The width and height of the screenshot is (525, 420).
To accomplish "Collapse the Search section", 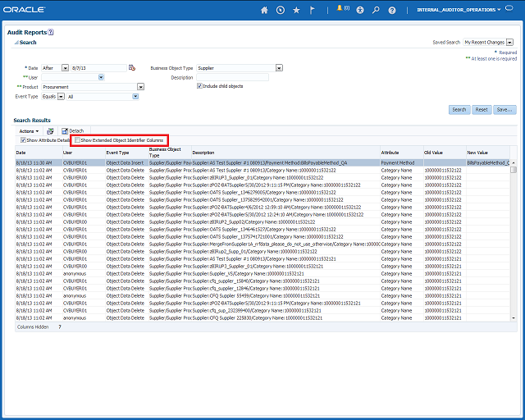I will pos(16,43).
